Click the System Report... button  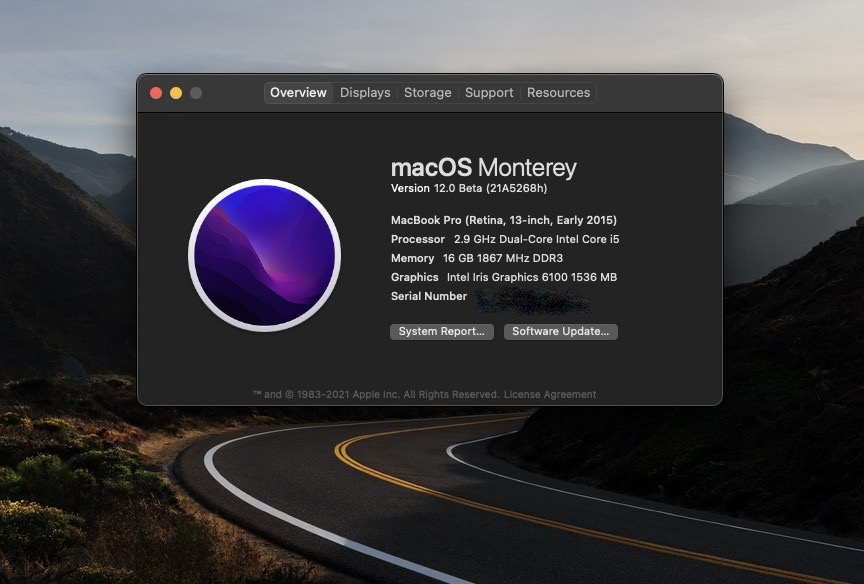point(441,332)
